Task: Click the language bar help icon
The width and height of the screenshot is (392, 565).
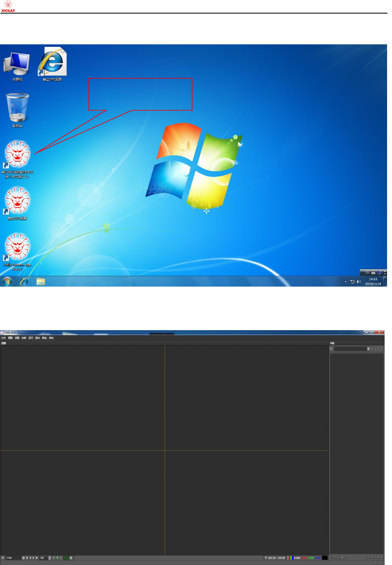Action: click(379, 273)
